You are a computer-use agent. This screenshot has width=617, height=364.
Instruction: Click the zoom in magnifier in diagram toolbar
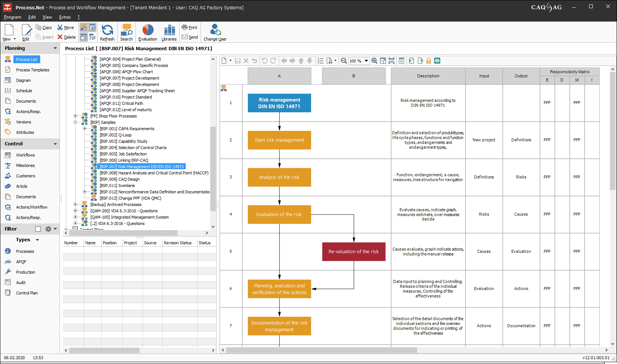pos(374,61)
